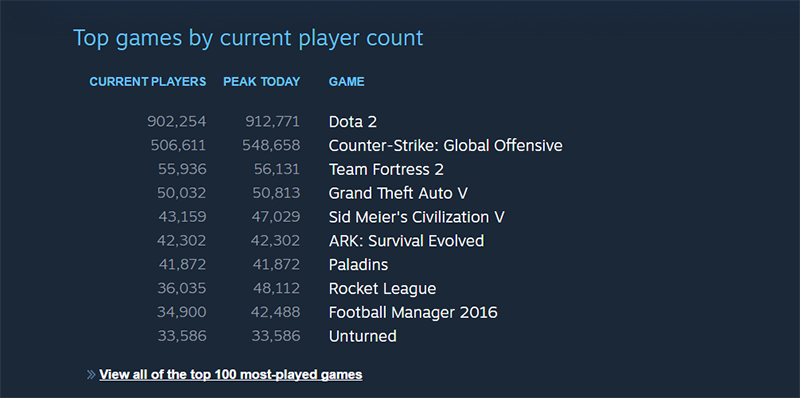The height and width of the screenshot is (398, 800).
Task: Click the ARK: Survival Evolved title
Action: point(406,241)
